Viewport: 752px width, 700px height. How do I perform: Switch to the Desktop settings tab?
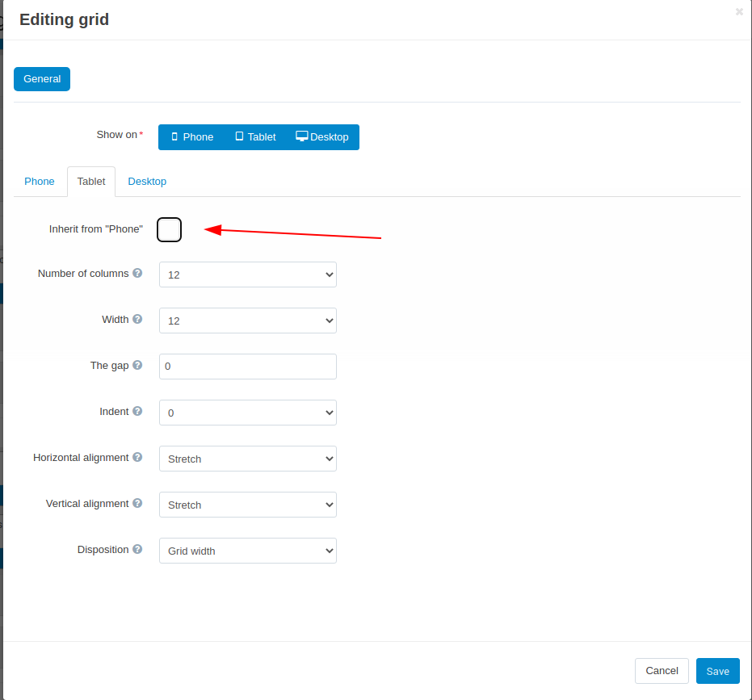(x=147, y=182)
